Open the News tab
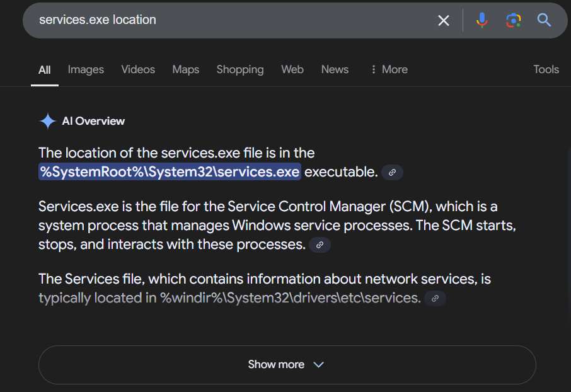 [x=335, y=69]
